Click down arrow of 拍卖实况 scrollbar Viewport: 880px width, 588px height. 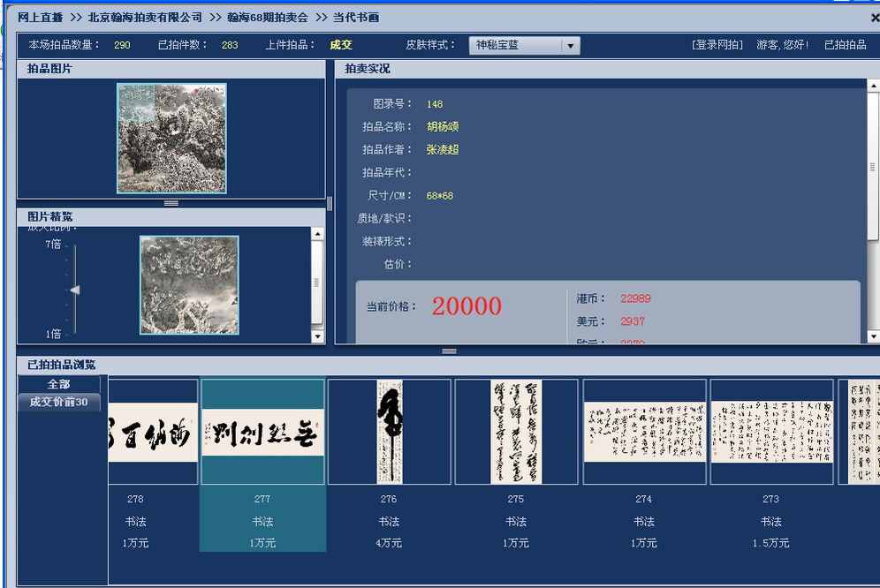[873, 336]
